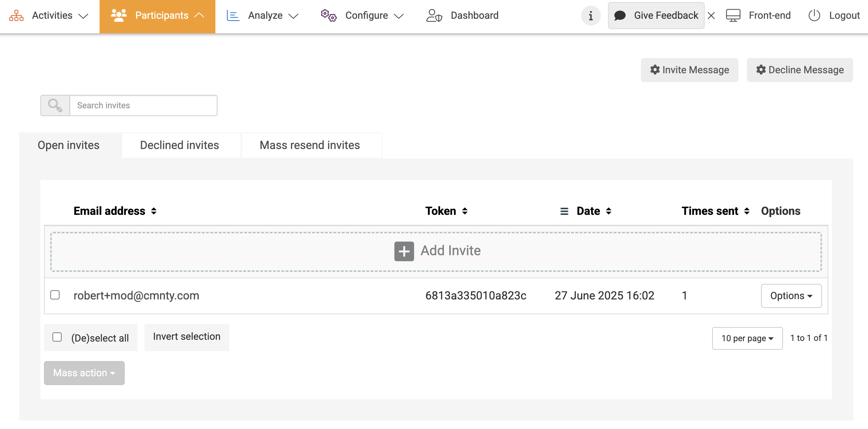Click the info 'i' icon in the top bar

click(591, 16)
